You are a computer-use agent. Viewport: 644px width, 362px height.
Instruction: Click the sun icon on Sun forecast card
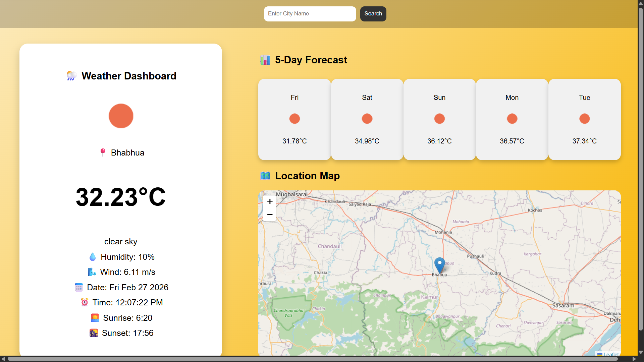point(439,119)
